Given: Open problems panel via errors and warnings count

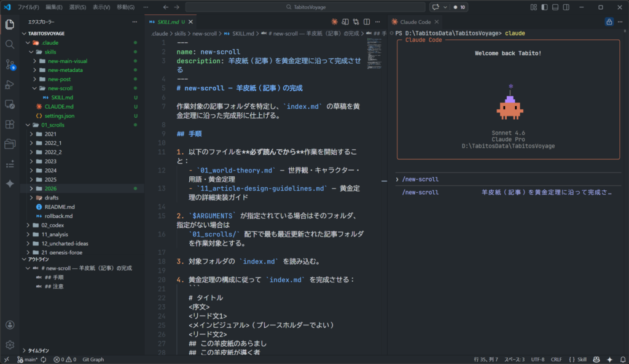Looking at the screenshot, I should coord(64,360).
